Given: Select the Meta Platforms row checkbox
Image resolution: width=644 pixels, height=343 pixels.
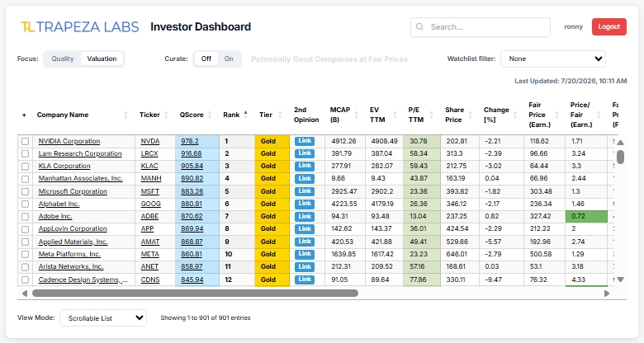Looking at the screenshot, I should point(25,255).
